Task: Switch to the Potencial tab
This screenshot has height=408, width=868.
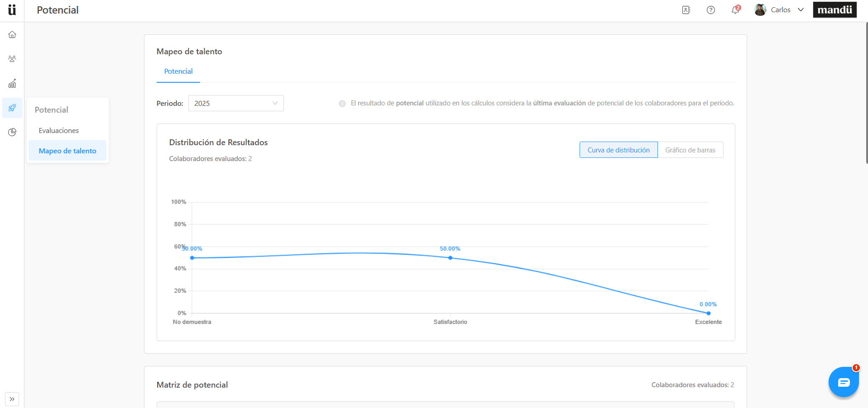Action: pos(178,71)
